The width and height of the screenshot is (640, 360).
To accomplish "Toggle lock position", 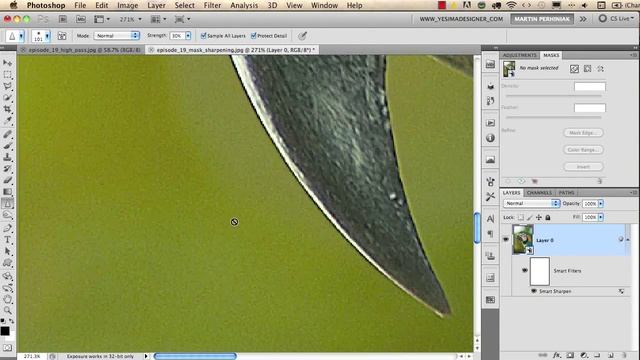I will pyautogui.click(x=539, y=218).
